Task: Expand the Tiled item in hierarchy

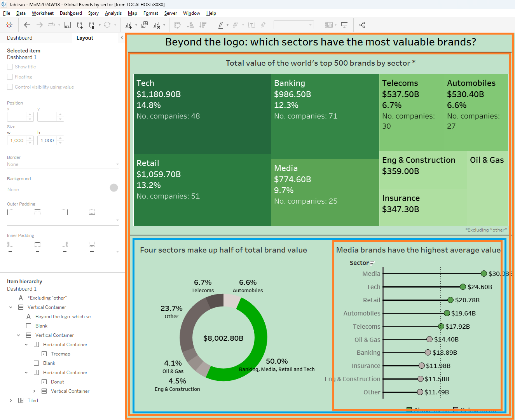Action: coord(10,401)
